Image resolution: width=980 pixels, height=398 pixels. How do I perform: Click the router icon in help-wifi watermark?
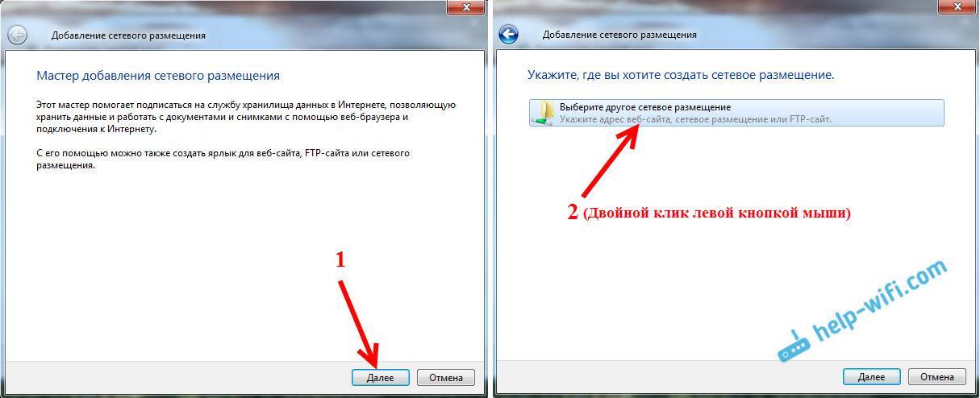point(790,346)
